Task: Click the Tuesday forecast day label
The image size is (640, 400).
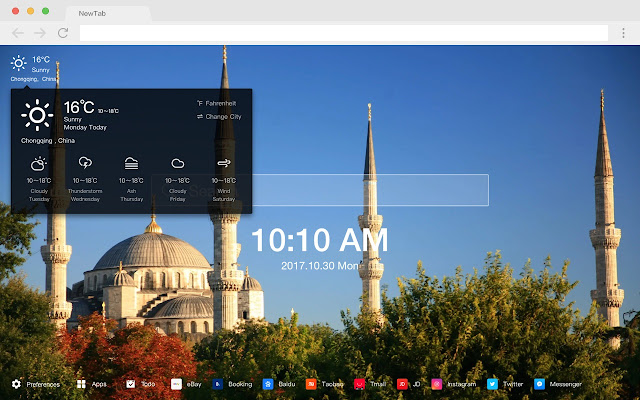Action: click(39, 199)
